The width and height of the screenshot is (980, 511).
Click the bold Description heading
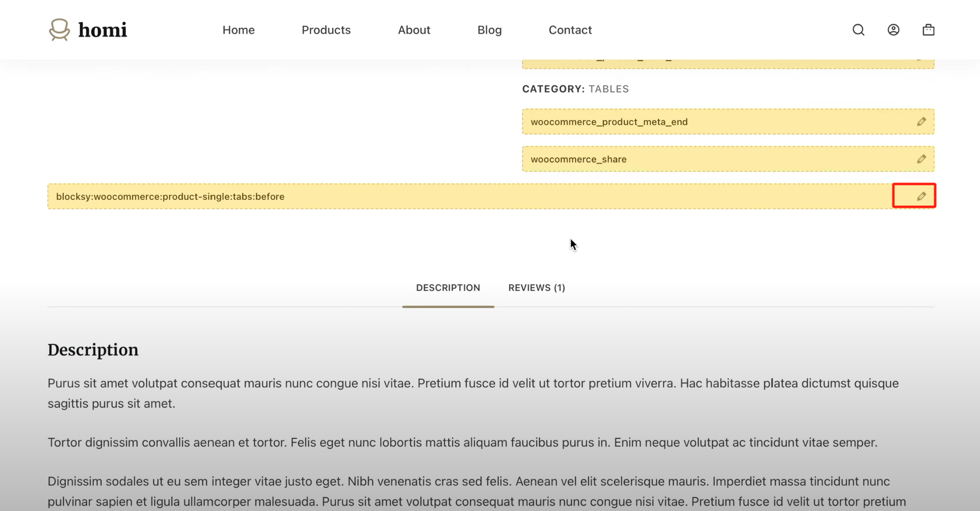pyautogui.click(x=93, y=350)
